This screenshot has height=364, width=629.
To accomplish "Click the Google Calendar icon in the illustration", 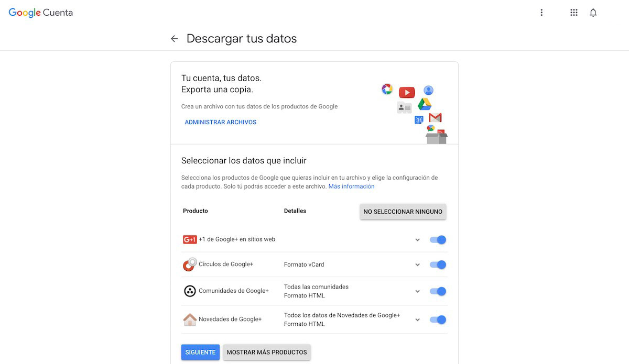I will coord(419,119).
